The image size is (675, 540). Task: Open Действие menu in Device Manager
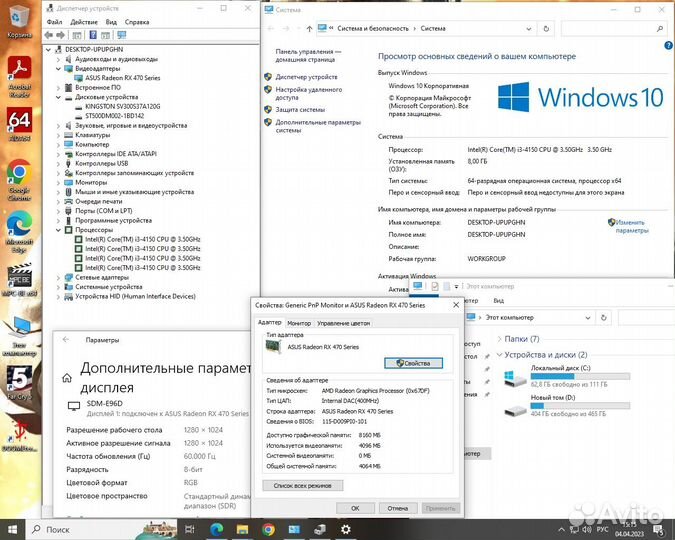[84, 22]
